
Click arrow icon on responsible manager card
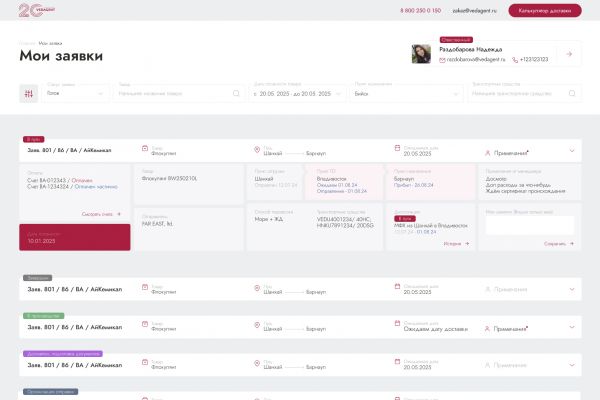[x=569, y=54]
